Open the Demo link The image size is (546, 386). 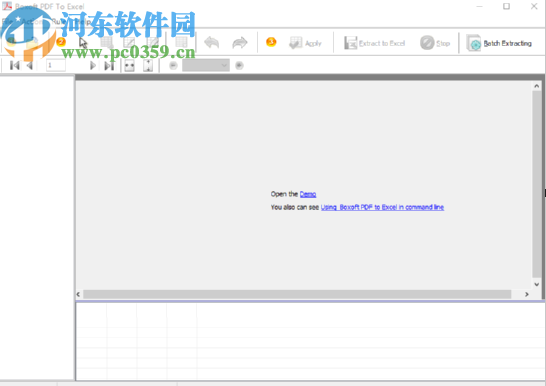(308, 194)
